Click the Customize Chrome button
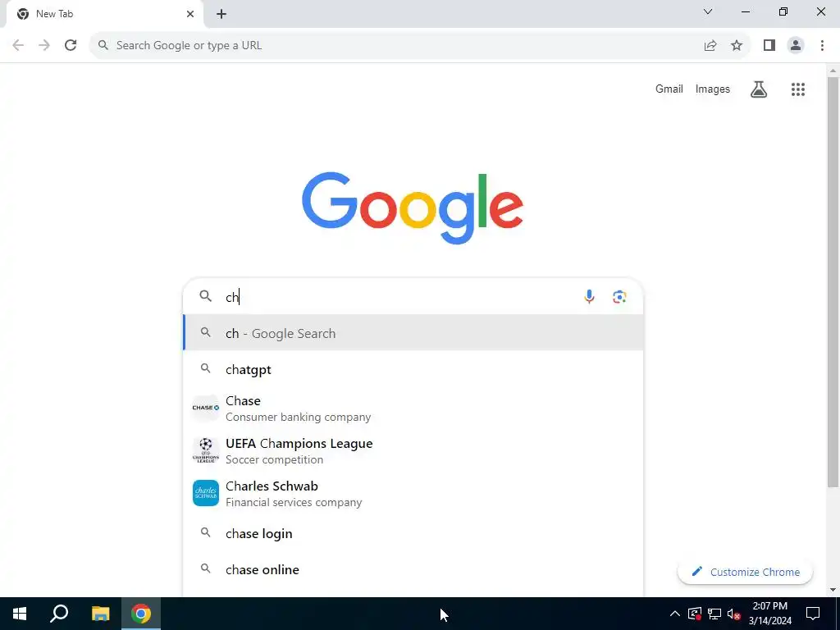The image size is (840, 630). coord(745,572)
